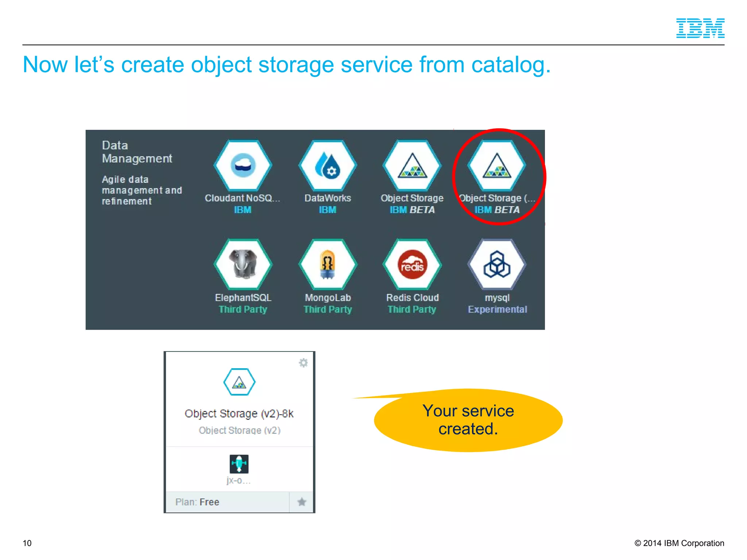This screenshot has height=560, width=747.
Task: Click the 'jx-o...' app name
Action: click(x=239, y=481)
